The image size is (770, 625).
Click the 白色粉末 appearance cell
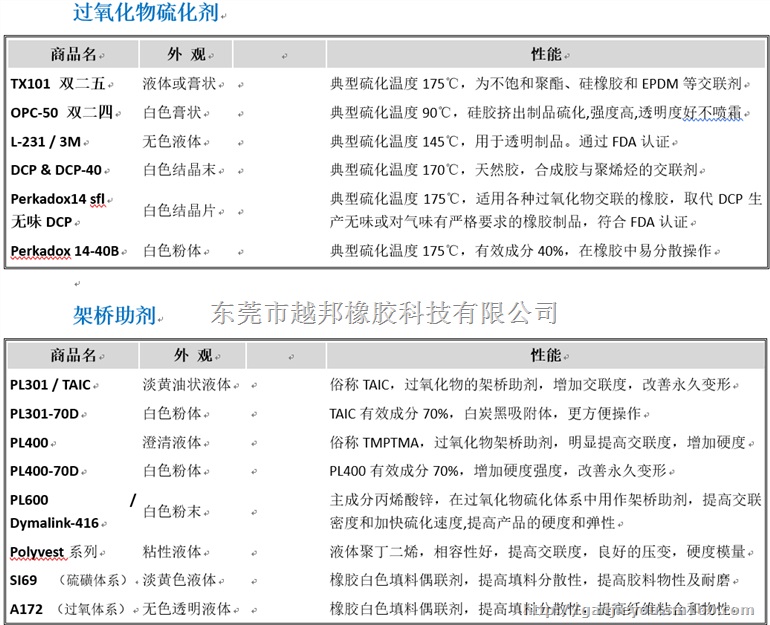172,512
